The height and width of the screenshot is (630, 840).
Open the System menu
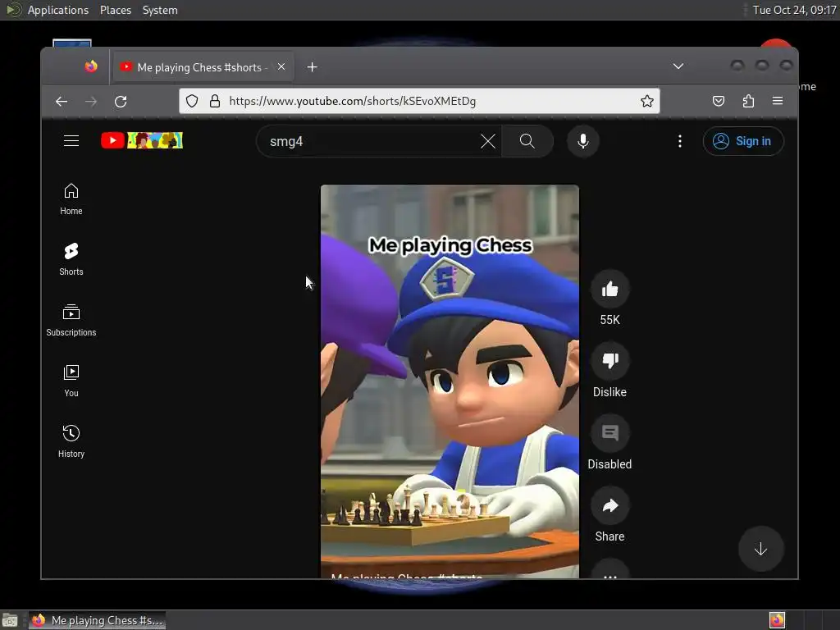(160, 10)
